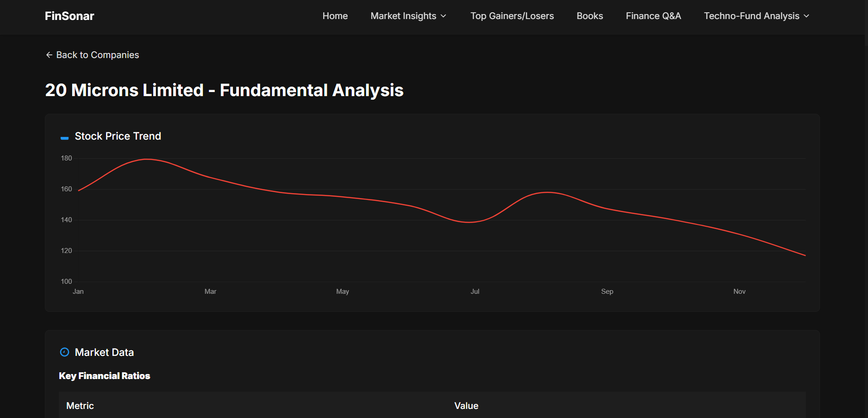Navigate to Books

(590, 16)
